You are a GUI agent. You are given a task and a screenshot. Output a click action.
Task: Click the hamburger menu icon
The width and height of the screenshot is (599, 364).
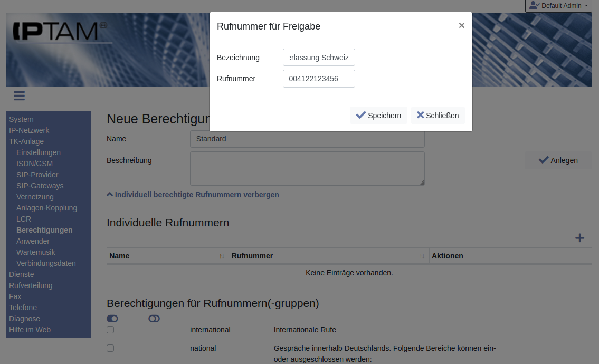click(20, 95)
